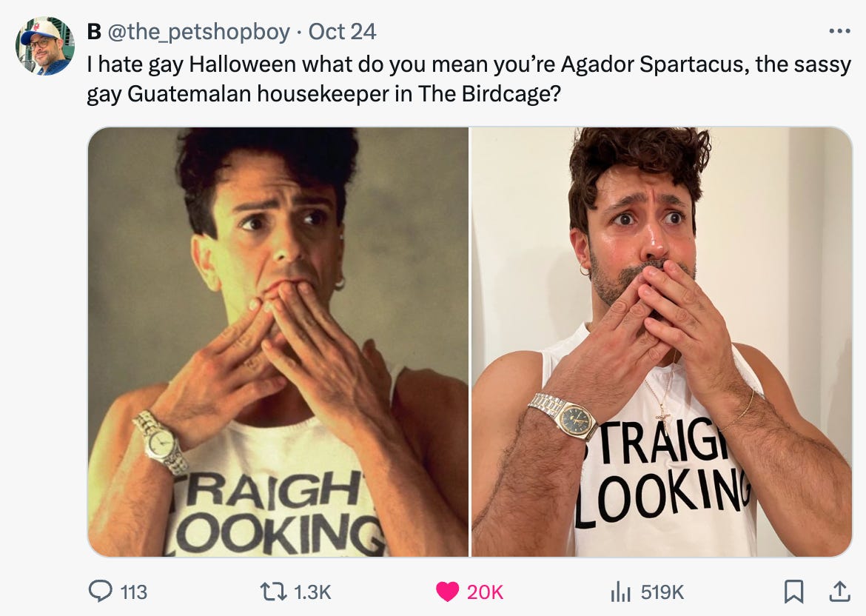Screen dimensions: 866x616
Task: Click the share upload arrow icon
Action: [839, 592]
